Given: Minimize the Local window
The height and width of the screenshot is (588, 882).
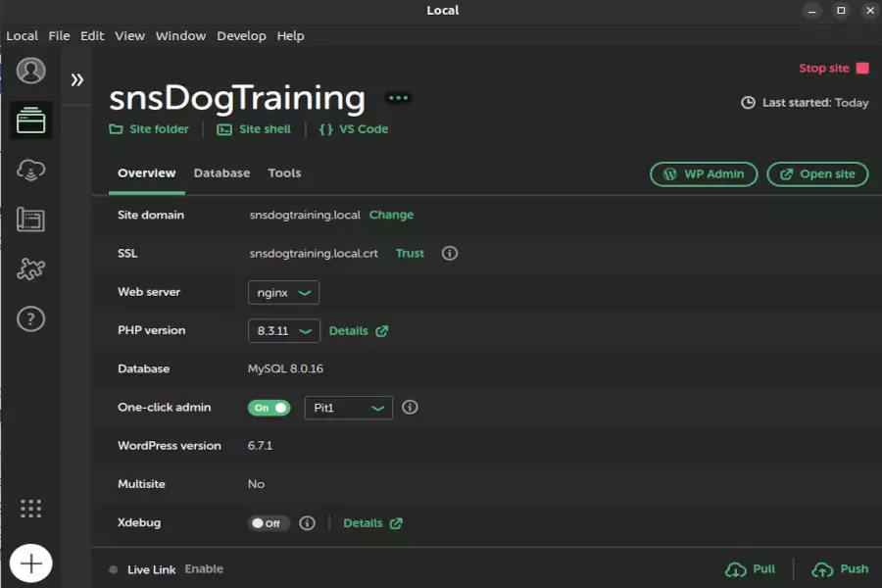Looking at the screenshot, I should [x=811, y=11].
